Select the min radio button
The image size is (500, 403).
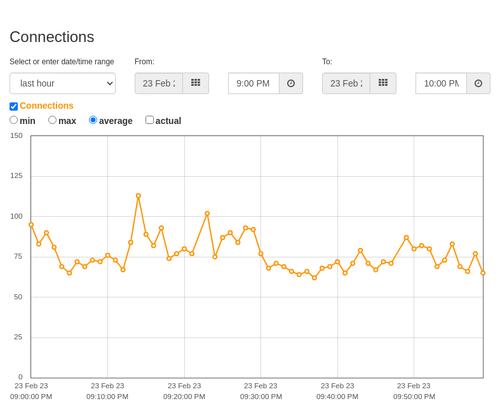pos(13,120)
